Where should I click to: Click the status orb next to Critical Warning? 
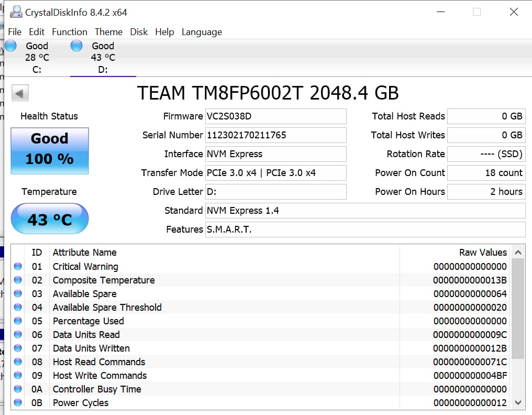[x=18, y=266]
